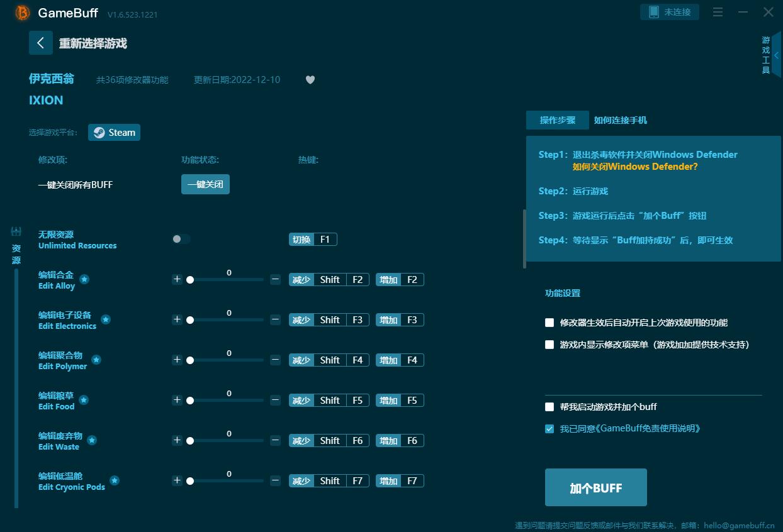This screenshot has height=532, width=783.
Task: Click the phone not-connected icon
Action: (x=653, y=12)
